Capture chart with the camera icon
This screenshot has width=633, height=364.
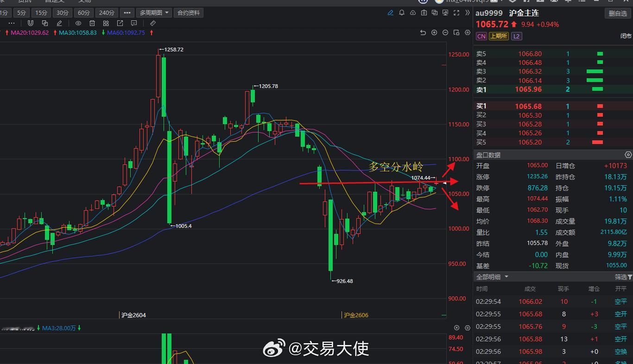point(424,13)
